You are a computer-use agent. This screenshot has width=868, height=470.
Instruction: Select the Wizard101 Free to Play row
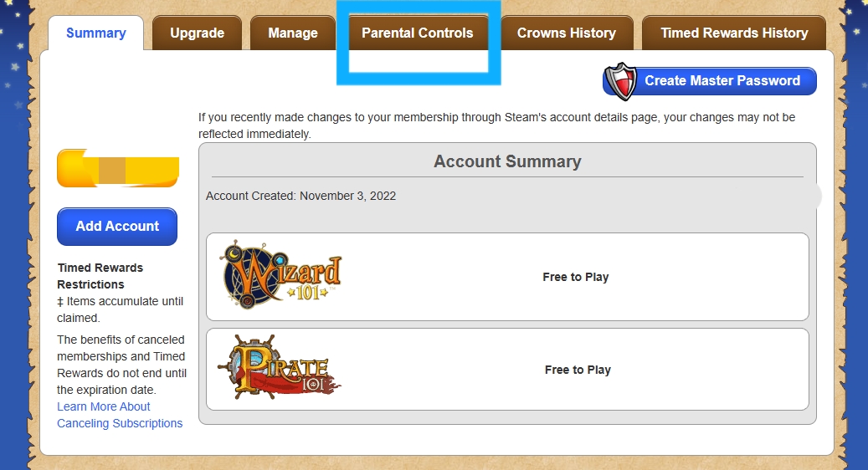(507, 277)
